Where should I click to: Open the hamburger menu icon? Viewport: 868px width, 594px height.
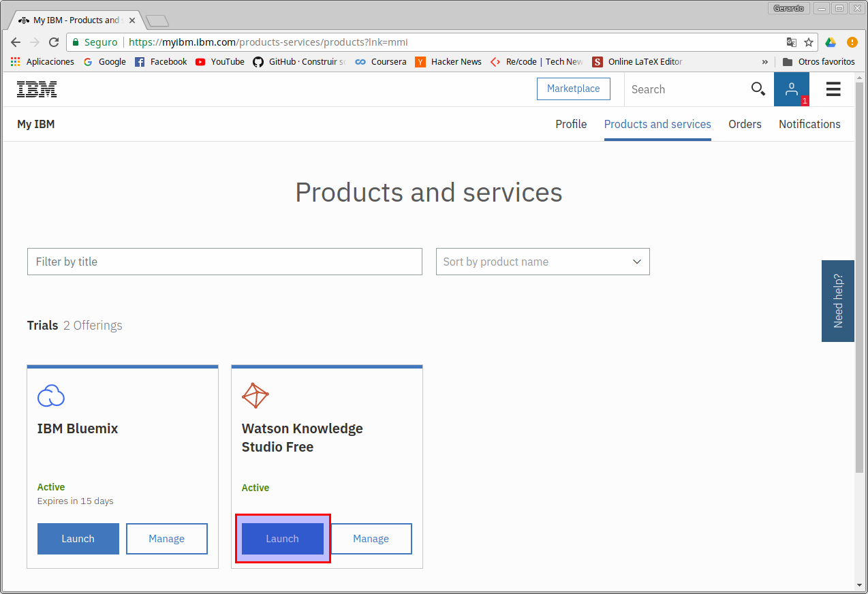click(x=833, y=89)
